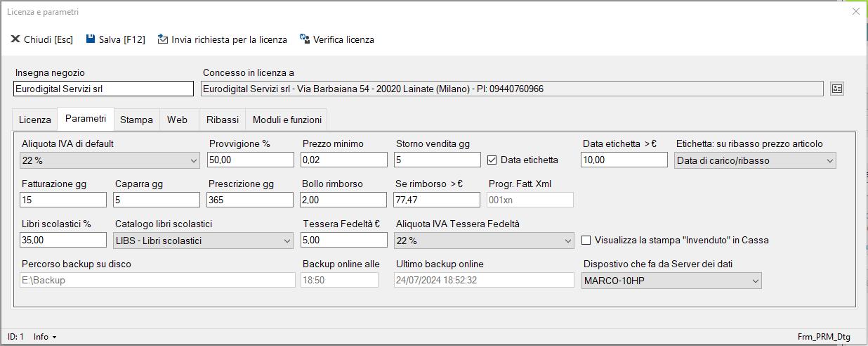Click Invia richiesta per la licenza label

coord(230,39)
